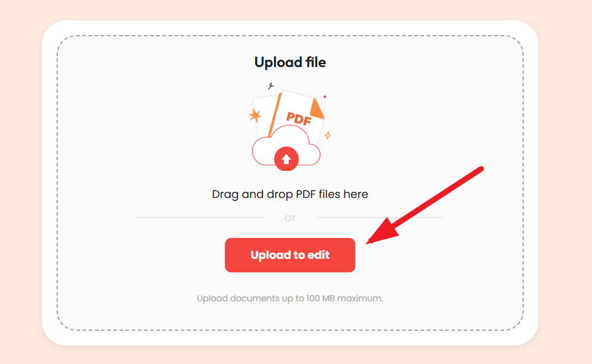Click the divider line left of "or"
The image size is (592, 364).
pos(200,218)
